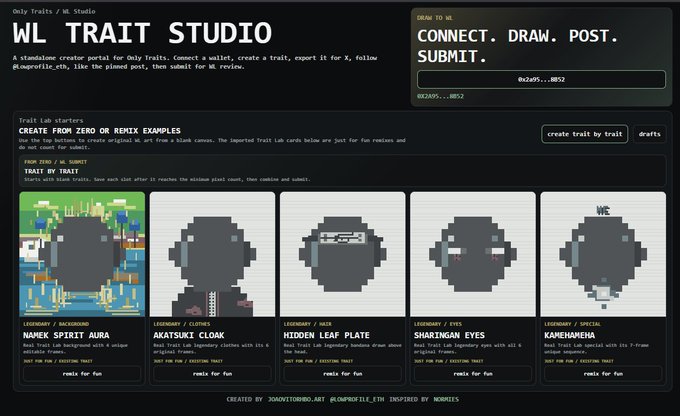Click 'remix for fun' under Akatsuki Cloak

coord(212,373)
